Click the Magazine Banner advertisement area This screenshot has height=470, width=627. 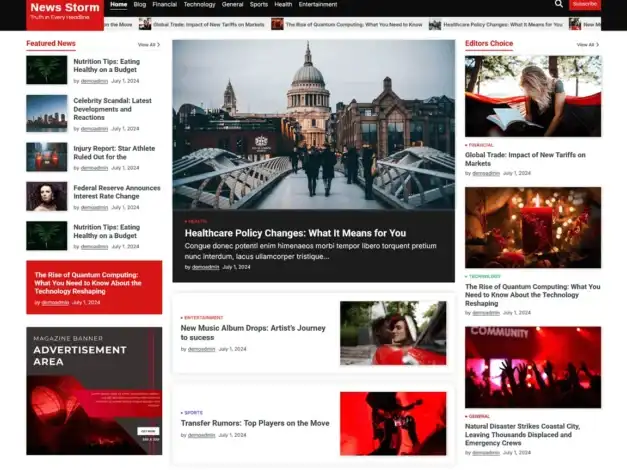tap(94, 391)
